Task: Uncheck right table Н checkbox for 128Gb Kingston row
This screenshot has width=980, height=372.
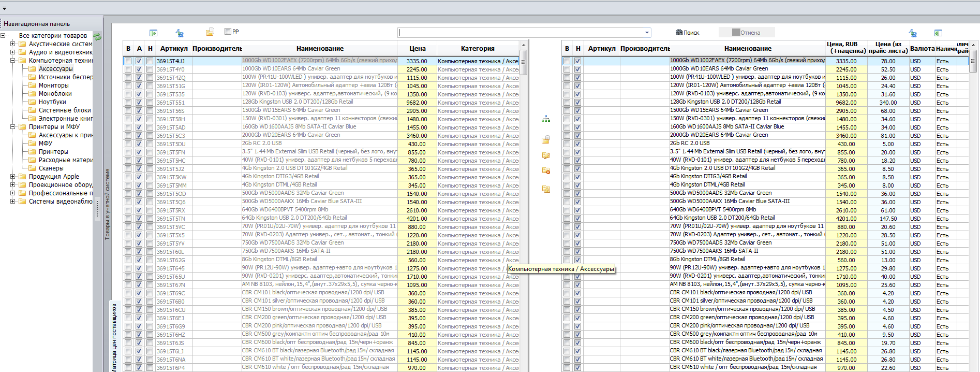Action: [577, 103]
